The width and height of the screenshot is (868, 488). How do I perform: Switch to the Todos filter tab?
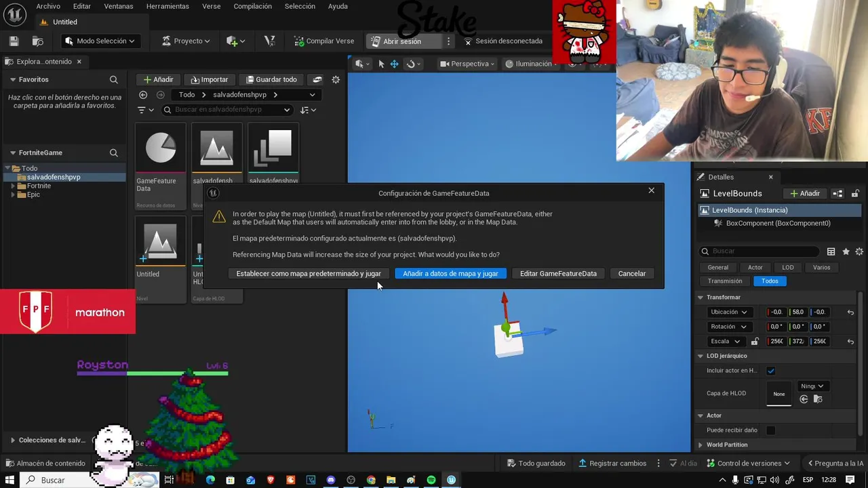click(x=770, y=281)
